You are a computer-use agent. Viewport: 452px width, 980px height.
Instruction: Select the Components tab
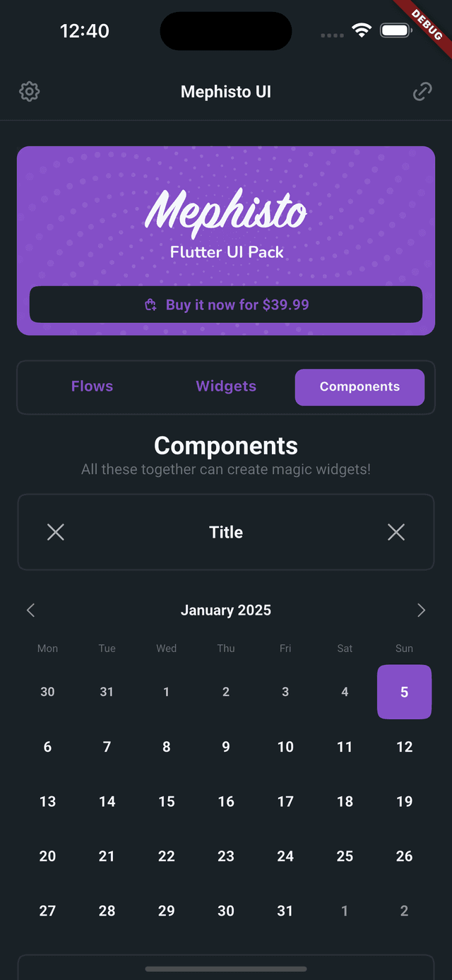(x=359, y=387)
